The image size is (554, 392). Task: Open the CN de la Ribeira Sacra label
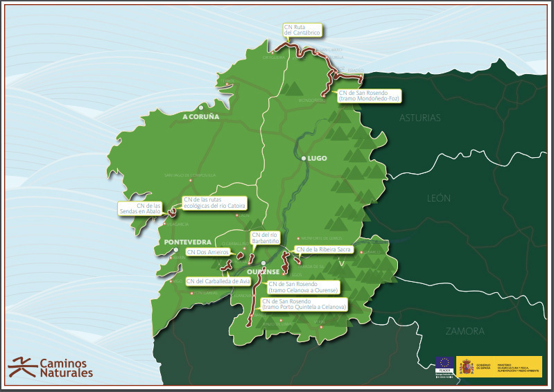pyautogui.click(x=323, y=249)
